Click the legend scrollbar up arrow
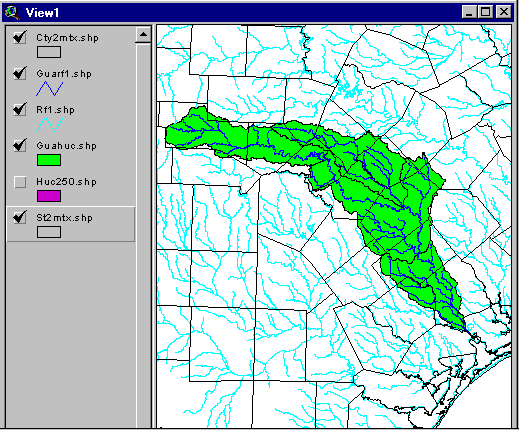Screen dimensions: 519x430 point(143,34)
